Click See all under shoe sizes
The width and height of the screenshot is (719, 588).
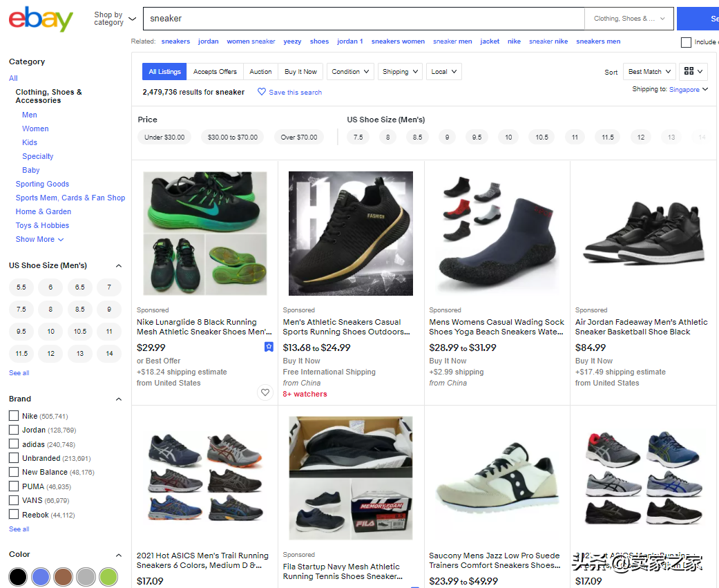point(19,373)
